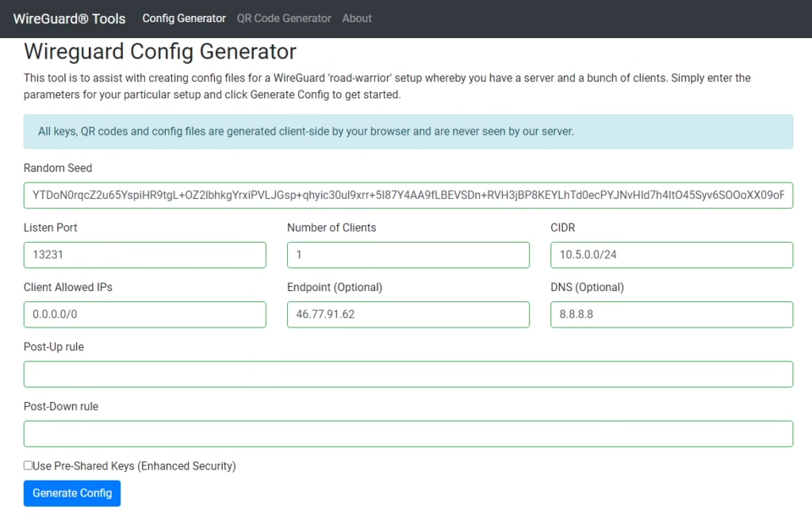Click the WireGuard® Tools brand link
812x517 pixels.
click(x=69, y=18)
